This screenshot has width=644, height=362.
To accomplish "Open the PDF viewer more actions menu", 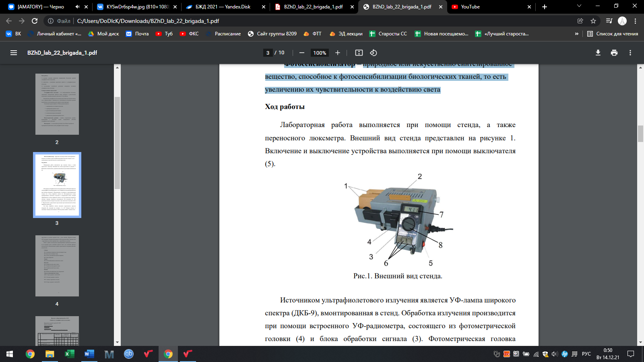I will point(630,53).
